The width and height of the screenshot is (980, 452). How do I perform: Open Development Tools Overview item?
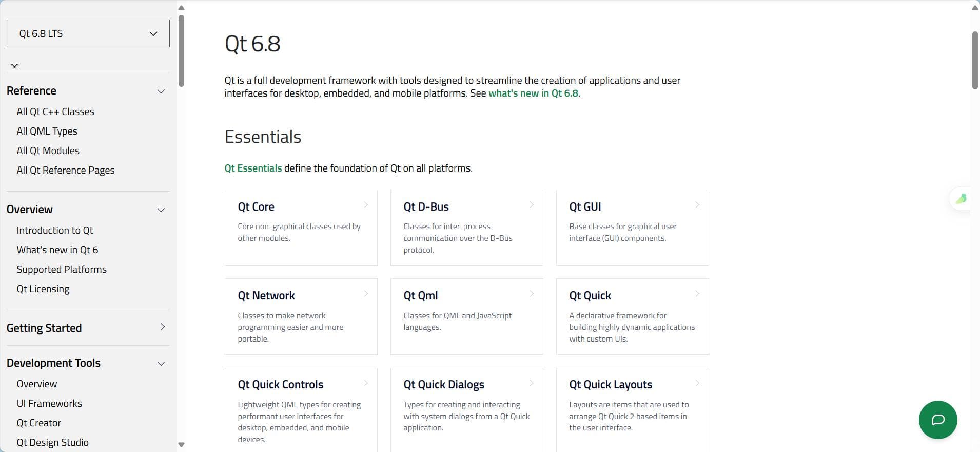(x=37, y=384)
